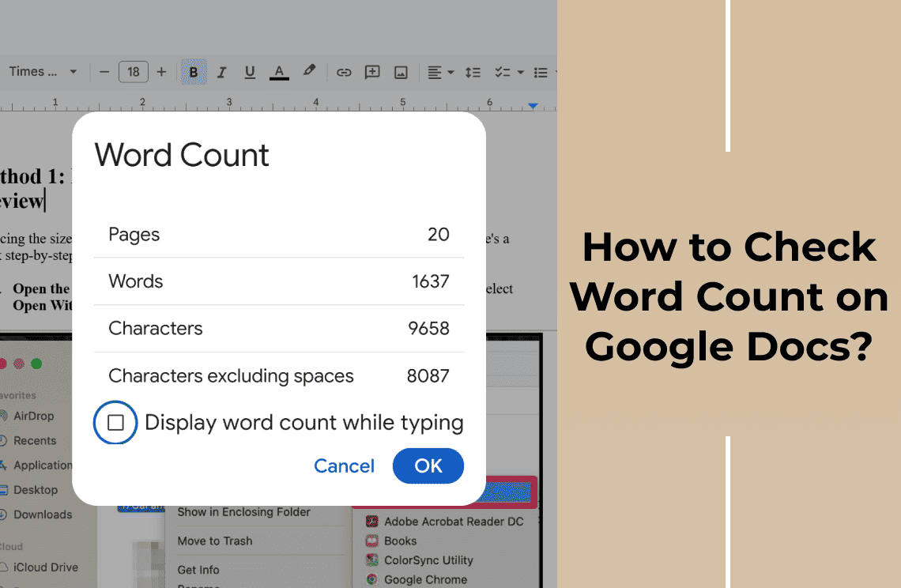
Task: Toggle bold formatting in the toolbar
Action: 194,72
